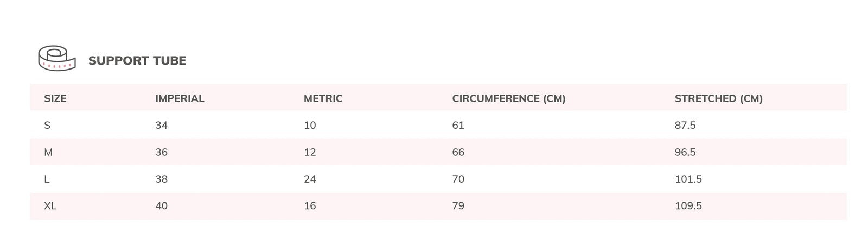Select the S size row label
This screenshot has height=250, width=868.
tap(47, 126)
